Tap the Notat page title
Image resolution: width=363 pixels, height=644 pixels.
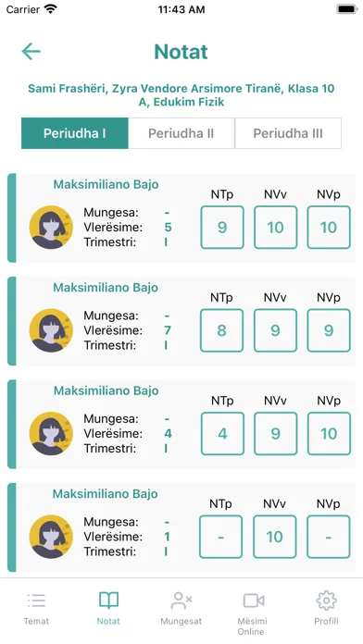click(x=181, y=52)
